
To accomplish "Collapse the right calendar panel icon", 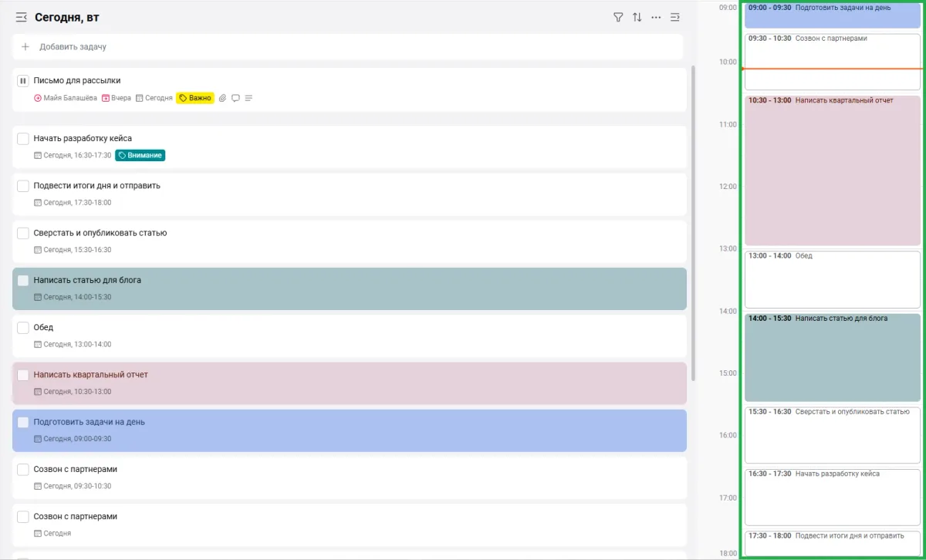I will click(675, 17).
